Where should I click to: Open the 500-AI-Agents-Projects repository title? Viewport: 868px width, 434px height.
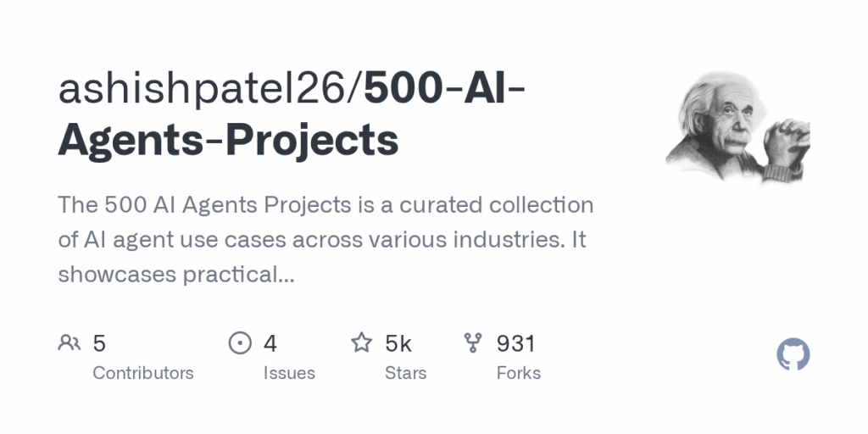click(292, 114)
